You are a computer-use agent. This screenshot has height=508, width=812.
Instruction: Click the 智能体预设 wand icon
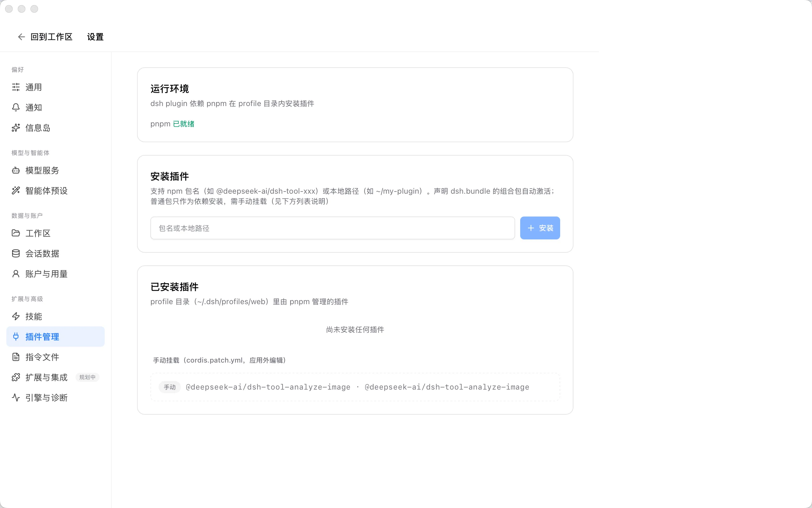pos(16,191)
